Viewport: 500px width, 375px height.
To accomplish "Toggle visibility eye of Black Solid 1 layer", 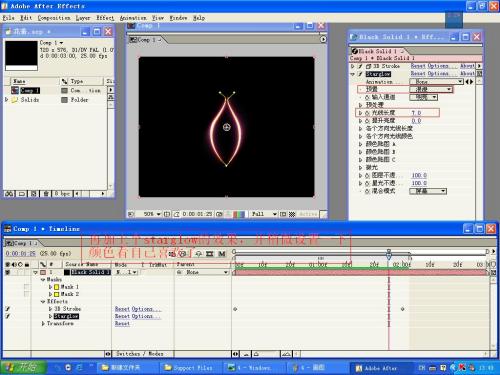I will (7, 272).
